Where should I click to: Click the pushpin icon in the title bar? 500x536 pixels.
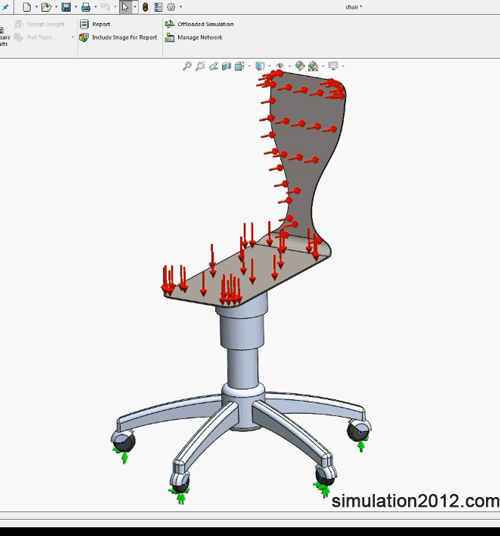[x=5, y=7]
